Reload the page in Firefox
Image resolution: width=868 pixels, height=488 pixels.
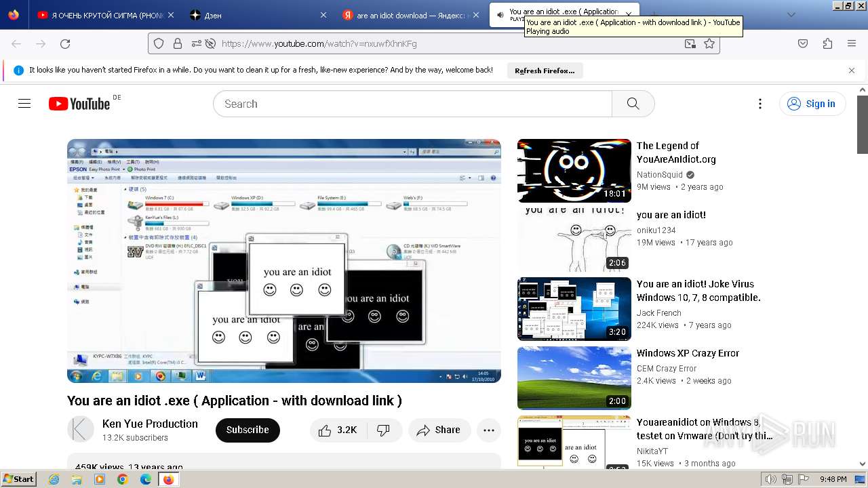click(x=65, y=43)
